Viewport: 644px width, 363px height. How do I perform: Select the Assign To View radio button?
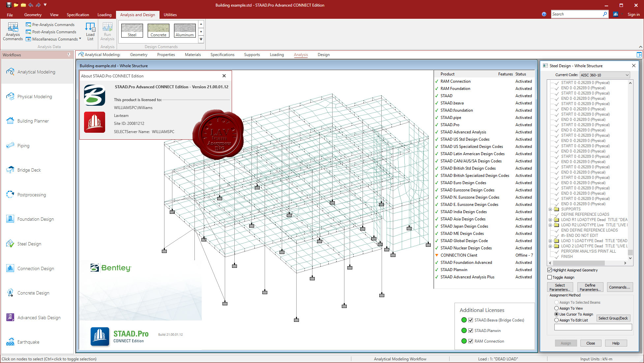click(556, 308)
